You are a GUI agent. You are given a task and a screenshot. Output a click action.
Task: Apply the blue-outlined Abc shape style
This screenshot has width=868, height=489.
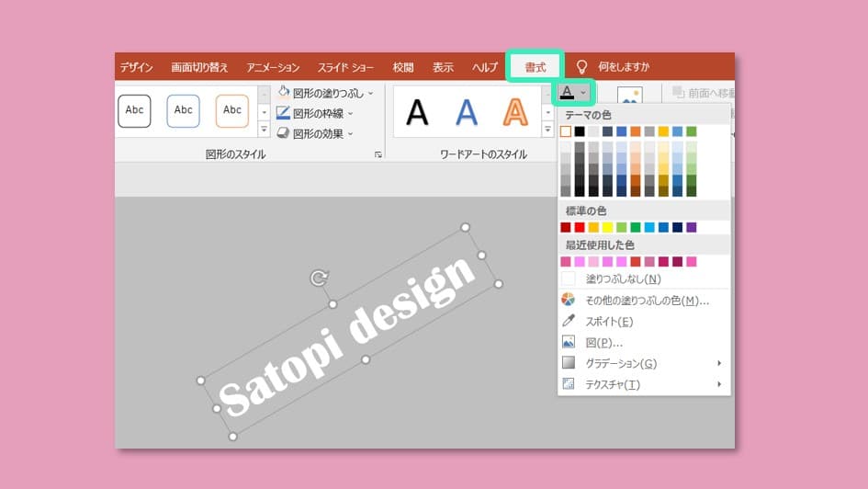point(183,110)
